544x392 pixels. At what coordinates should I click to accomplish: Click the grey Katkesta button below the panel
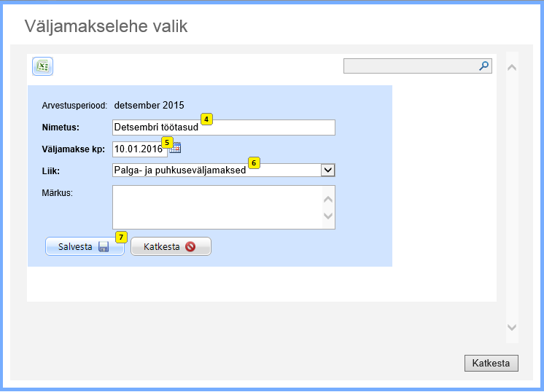491,363
